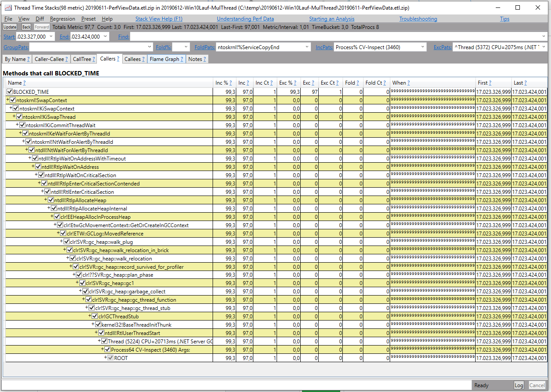Toggle checkbox for ntoskrnl!SwapContext
This screenshot has width=551, height=392.
[x=13, y=100]
